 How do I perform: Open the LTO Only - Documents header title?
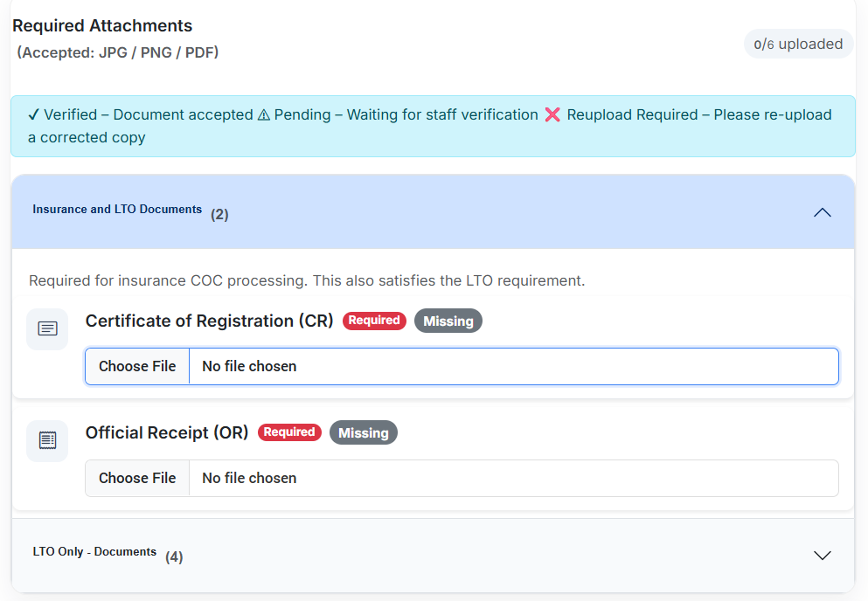coord(94,552)
